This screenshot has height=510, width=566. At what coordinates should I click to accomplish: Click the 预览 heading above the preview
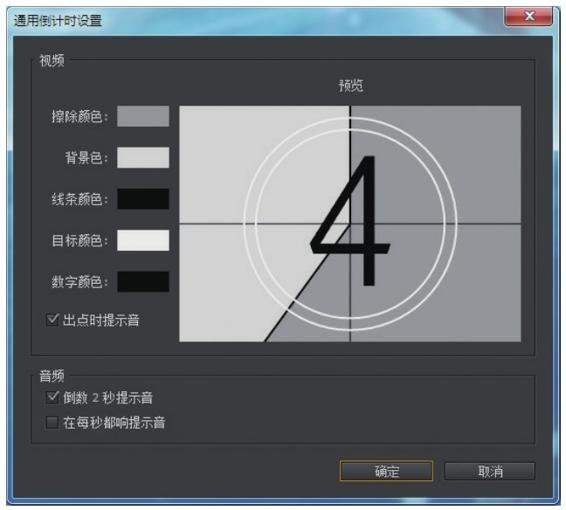351,86
